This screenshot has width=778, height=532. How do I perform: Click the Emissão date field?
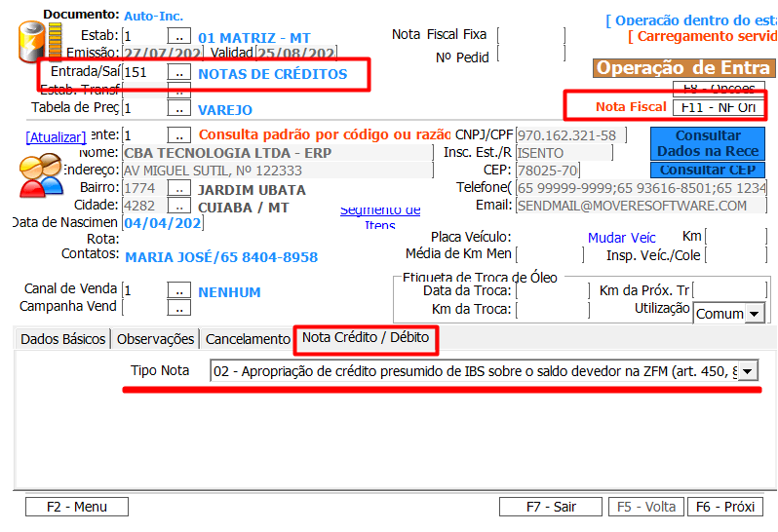coord(162,53)
